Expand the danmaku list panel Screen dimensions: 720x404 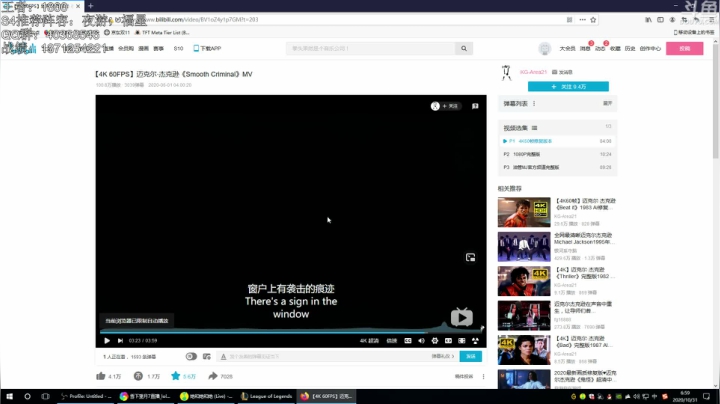click(x=608, y=104)
